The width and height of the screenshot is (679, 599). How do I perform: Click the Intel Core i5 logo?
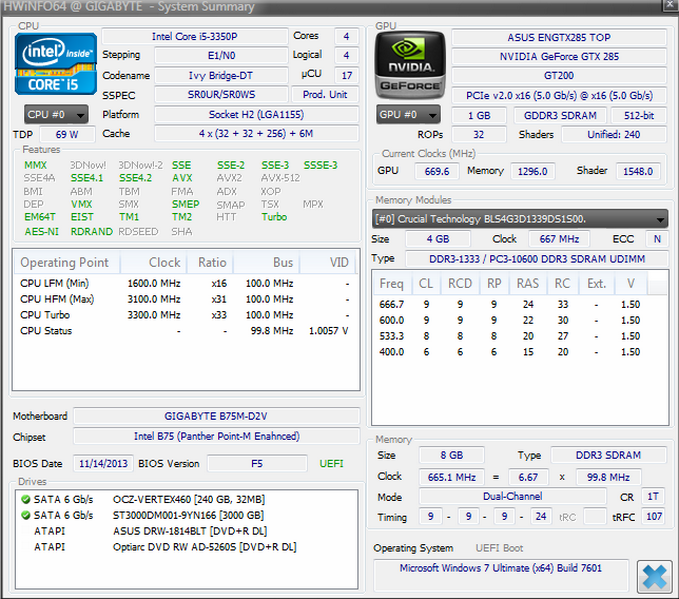tap(55, 64)
